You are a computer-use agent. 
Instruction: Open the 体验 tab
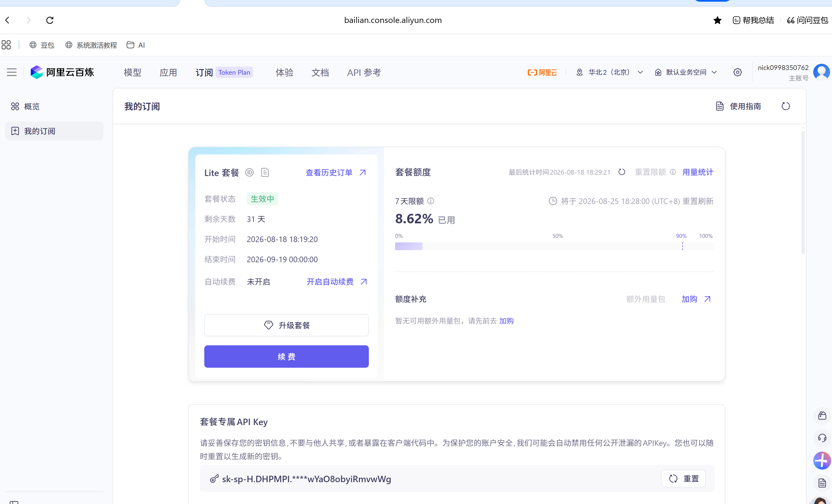pyautogui.click(x=284, y=72)
